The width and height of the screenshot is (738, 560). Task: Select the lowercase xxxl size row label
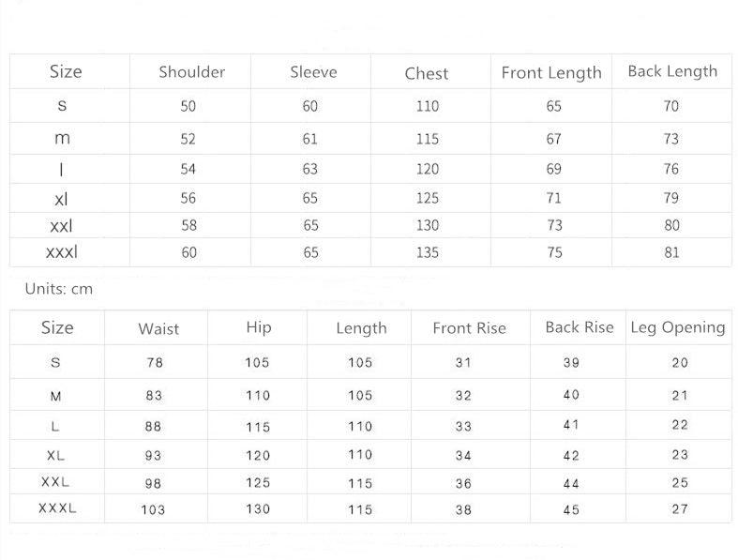point(62,252)
